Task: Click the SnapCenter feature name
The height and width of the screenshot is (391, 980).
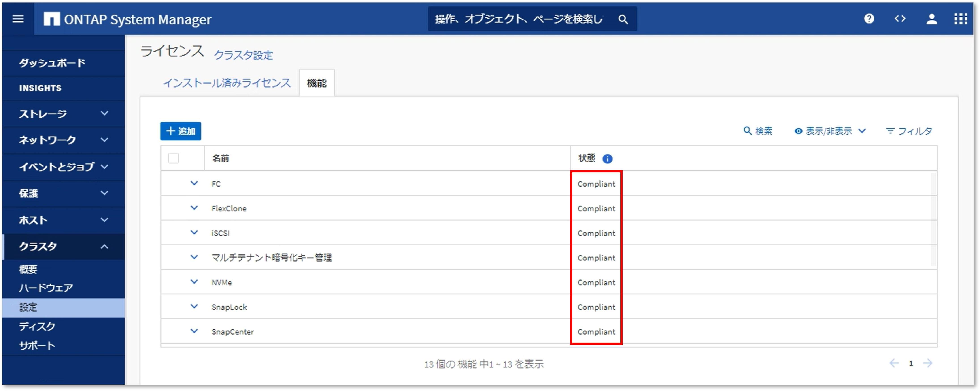Action: [232, 332]
